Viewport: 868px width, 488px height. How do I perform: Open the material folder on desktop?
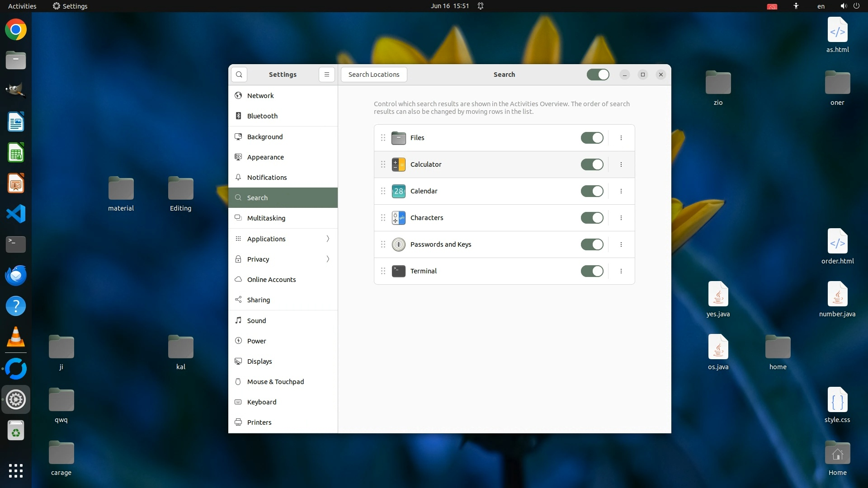[x=121, y=189]
